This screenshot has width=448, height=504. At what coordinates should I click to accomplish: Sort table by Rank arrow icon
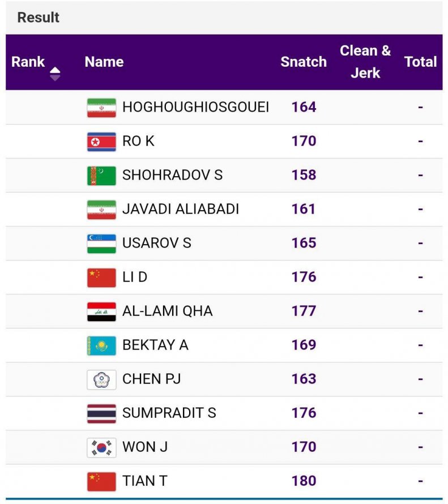click(x=55, y=74)
